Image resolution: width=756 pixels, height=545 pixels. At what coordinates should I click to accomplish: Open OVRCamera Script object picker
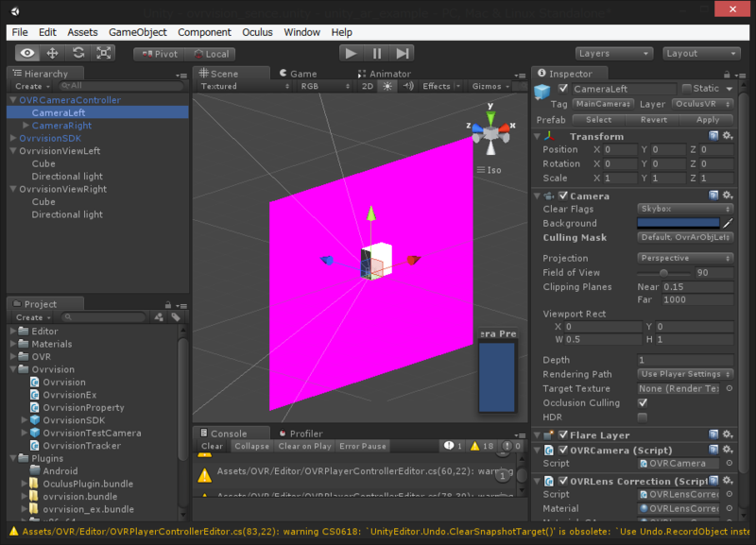click(x=729, y=463)
